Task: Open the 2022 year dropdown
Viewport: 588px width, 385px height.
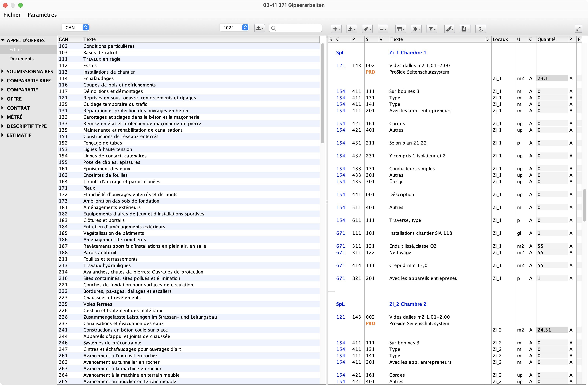Action: pos(234,27)
